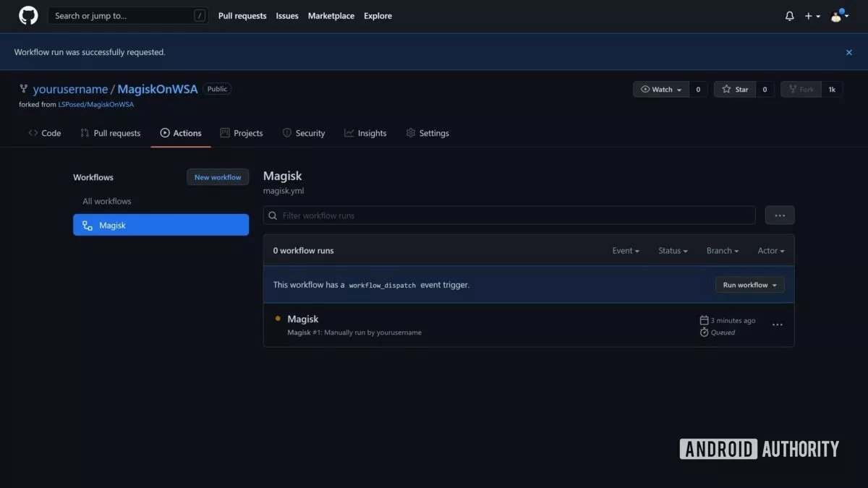Click the queued status dot of Magisk run
The width and height of the screenshot is (868, 488).
click(278, 318)
